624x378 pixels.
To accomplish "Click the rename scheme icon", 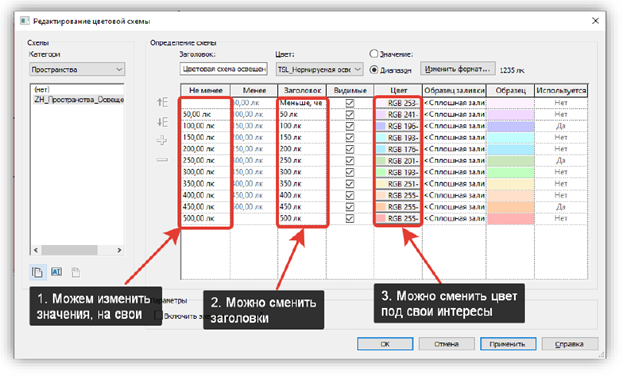I will point(57,272).
